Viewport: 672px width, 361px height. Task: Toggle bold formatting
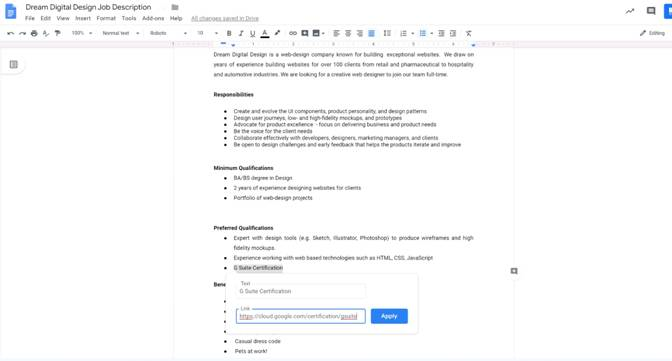pyautogui.click(x=229, y=33)
